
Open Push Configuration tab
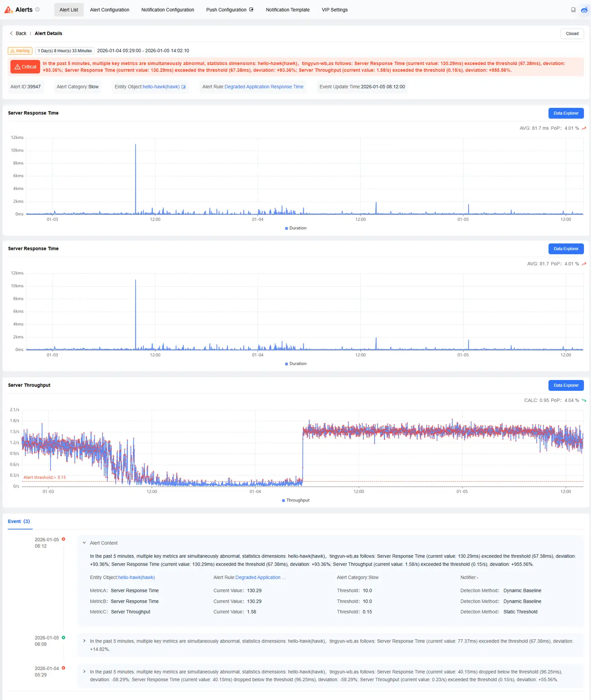(226, 10)
